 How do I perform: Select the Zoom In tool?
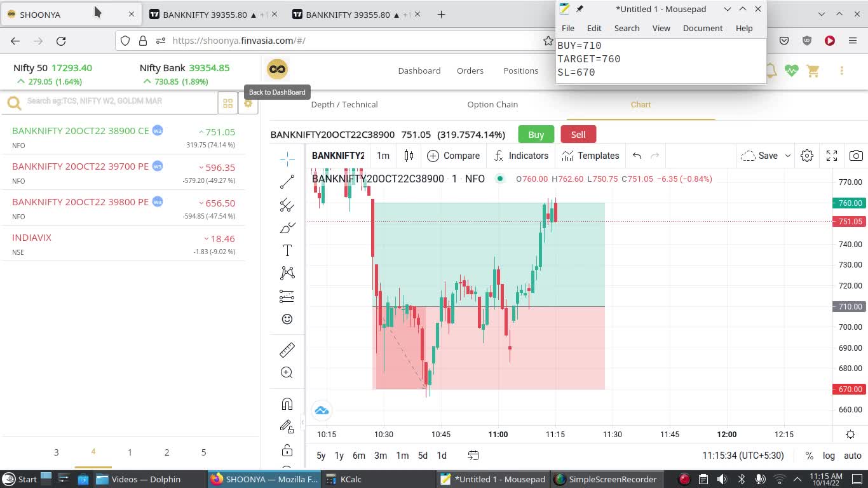287,372
